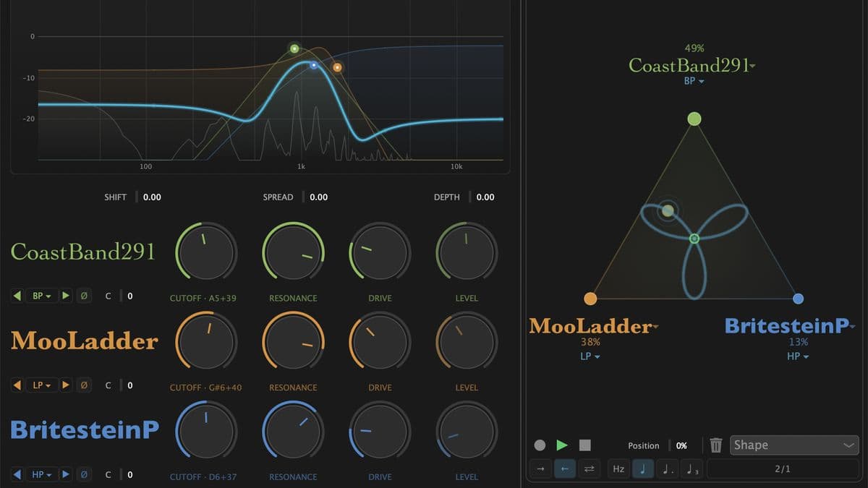The width and height of the screenshot is (868, 488).
Task: Click the blue previous-filter arrow beside HP
Action: pyautogui.click(x=17, y=475)
